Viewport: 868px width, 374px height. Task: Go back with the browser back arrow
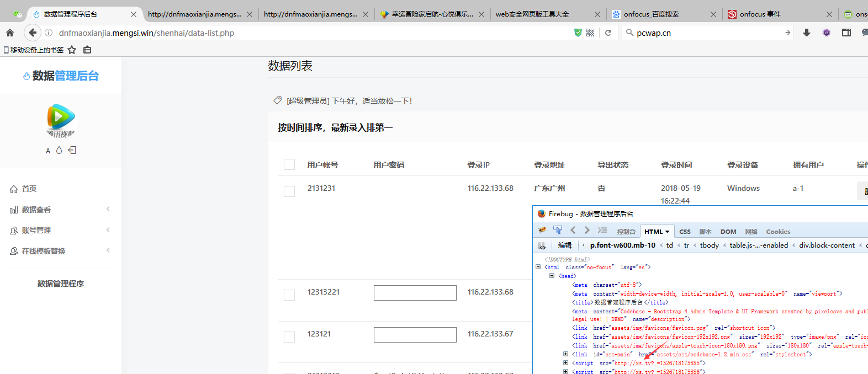click(x=33, y=33)
